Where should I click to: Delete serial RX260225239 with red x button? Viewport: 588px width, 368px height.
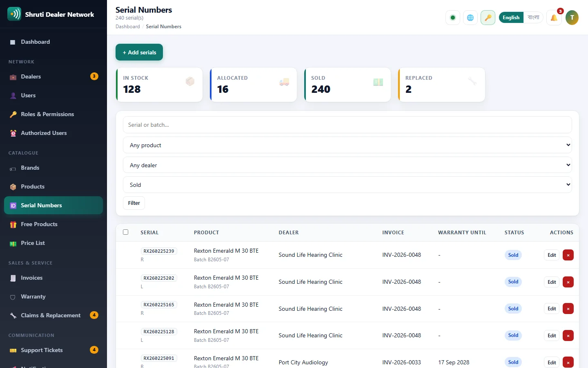click(x=568, y=255)
